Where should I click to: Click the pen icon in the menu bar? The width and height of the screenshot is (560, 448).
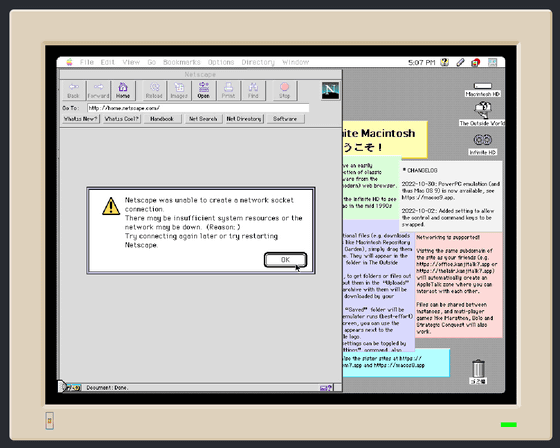(x=460, y=63)
